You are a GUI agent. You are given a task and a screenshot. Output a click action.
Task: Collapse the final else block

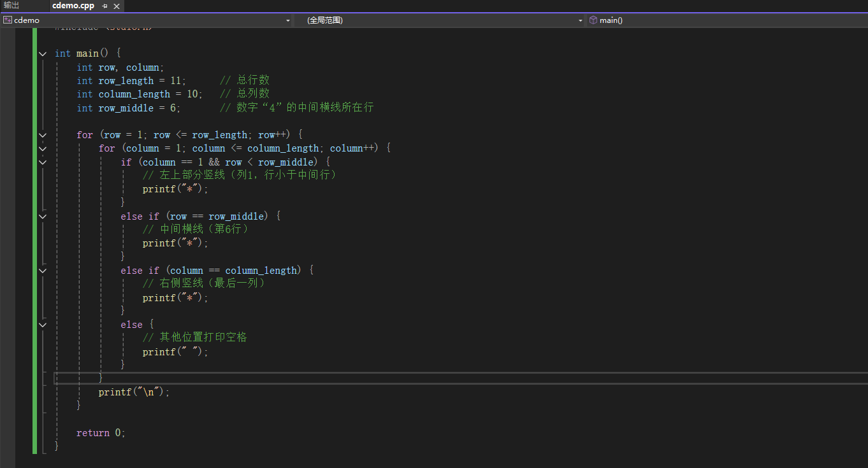42,324
